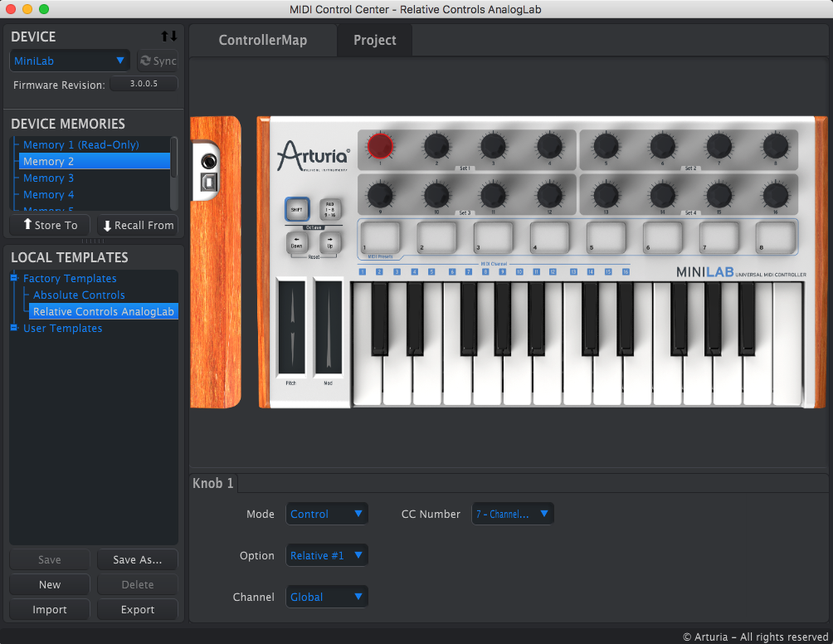Select knob 7 in Set 2
This screenshot has width=833, height=644.
coord(719,145)
